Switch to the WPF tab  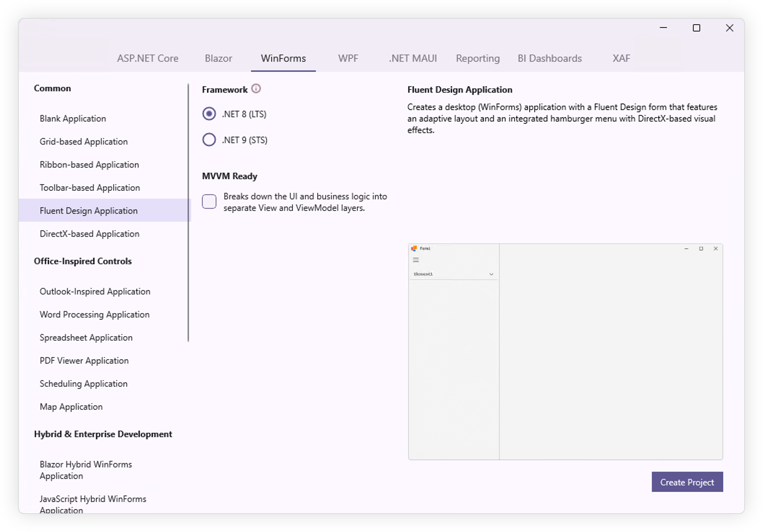[348, 58]
